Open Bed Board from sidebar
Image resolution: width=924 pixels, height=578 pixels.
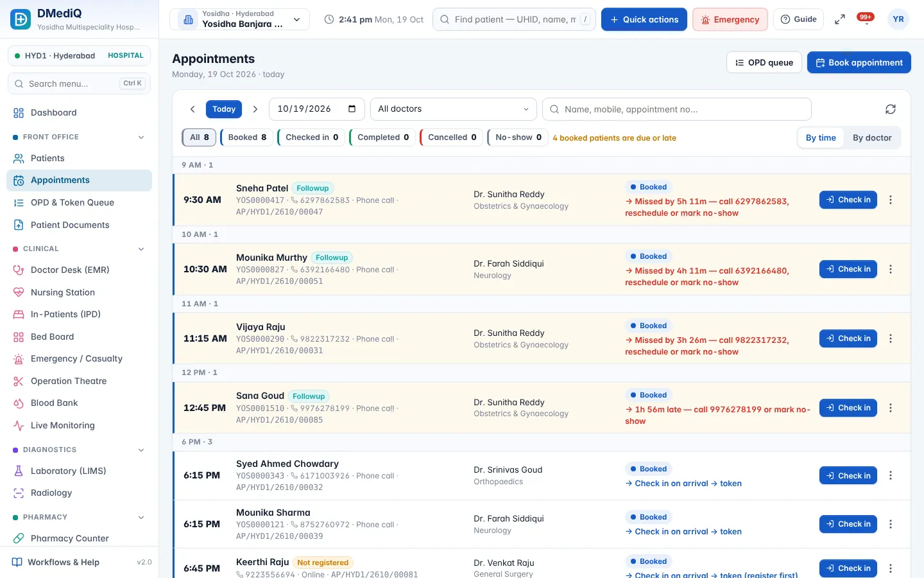(79, 337)
